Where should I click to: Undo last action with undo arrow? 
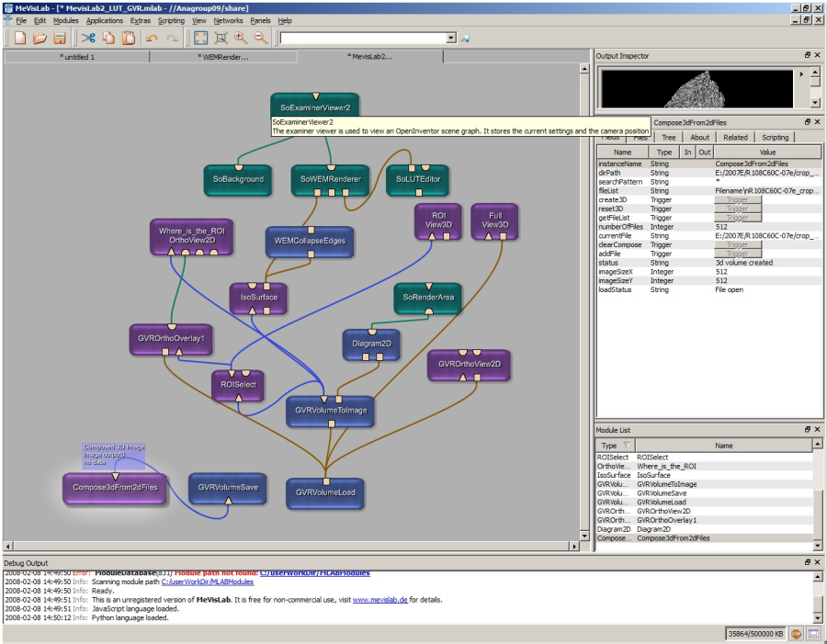tap(152, 38)
